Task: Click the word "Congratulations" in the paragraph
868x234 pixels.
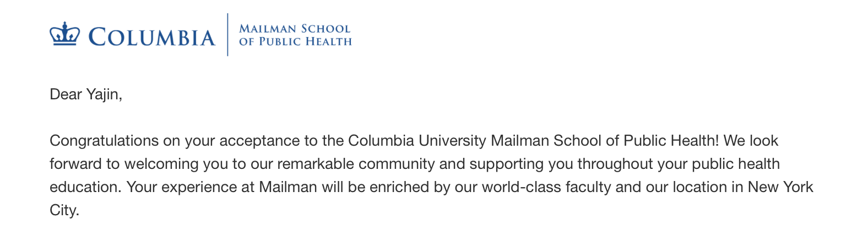Action: click(x=104, y=141)
